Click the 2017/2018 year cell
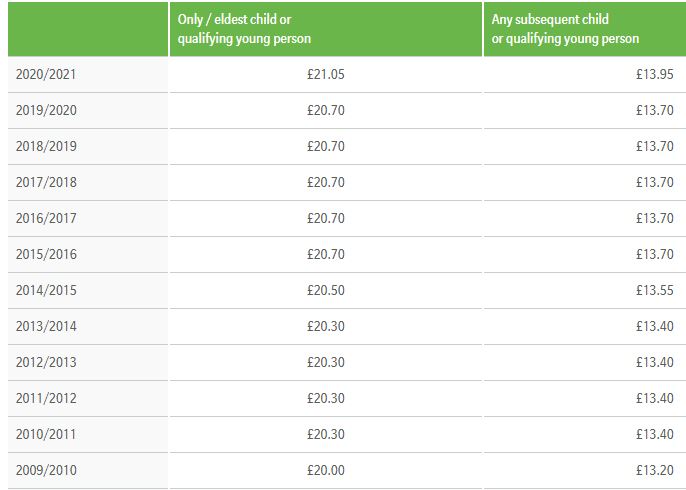Screen dimensions: 686x490 [46, 183]
